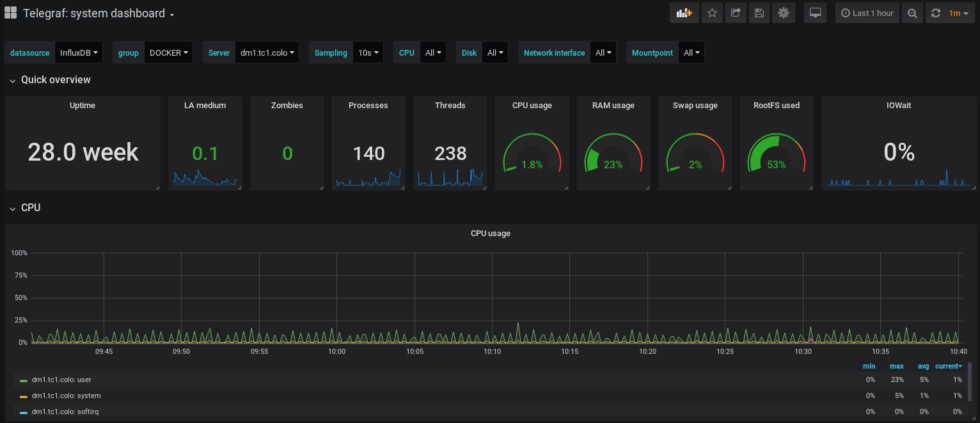Toggle the system series in legend

coord(66,395)
